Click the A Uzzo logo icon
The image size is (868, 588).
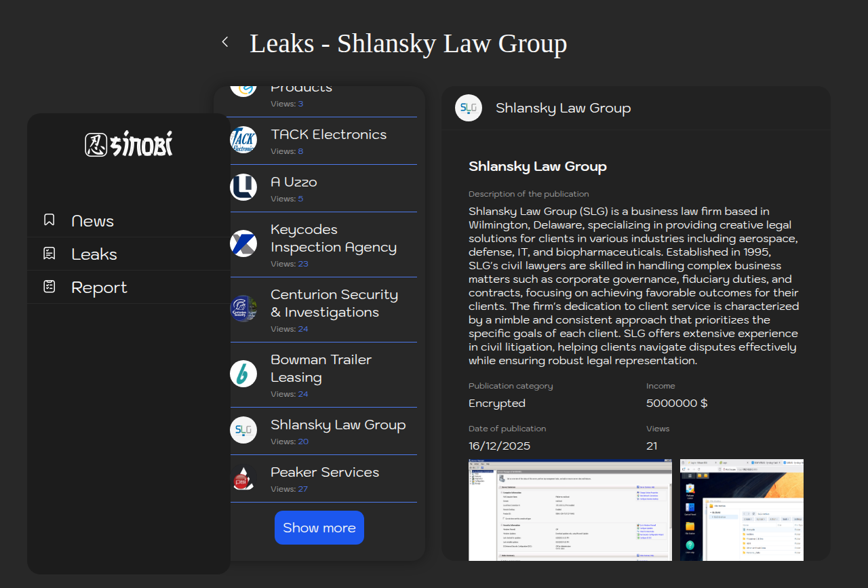(243, 187)
